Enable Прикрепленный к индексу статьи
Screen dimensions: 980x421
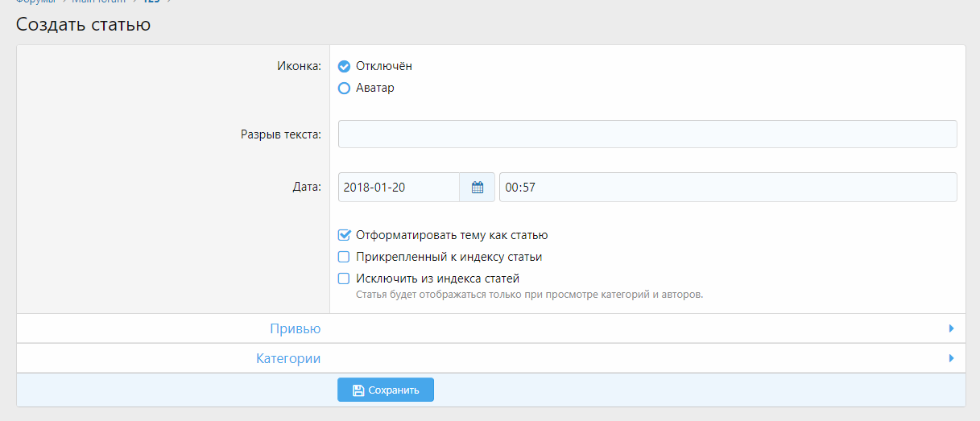point(345,258)
